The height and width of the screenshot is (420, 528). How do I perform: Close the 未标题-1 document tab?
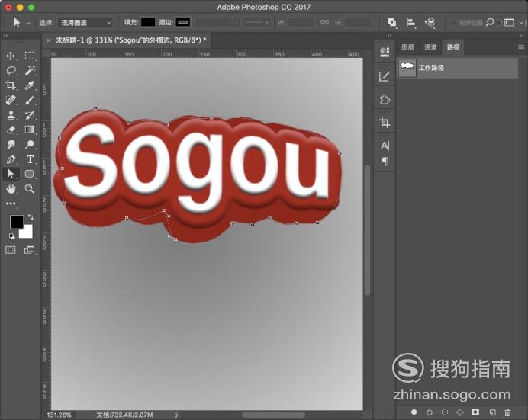[x=48, y=40]
